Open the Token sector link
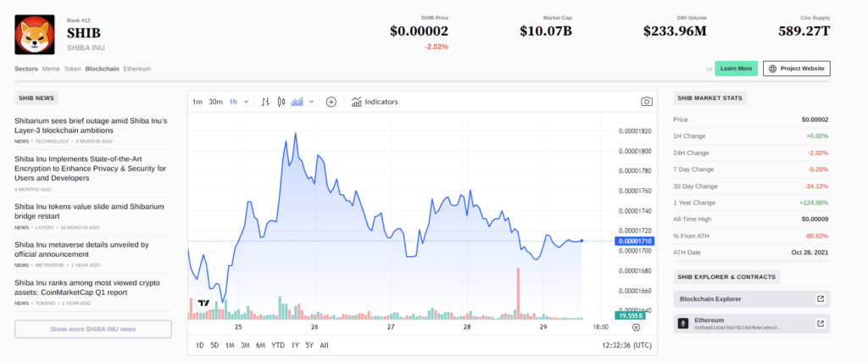 point(72,70)
